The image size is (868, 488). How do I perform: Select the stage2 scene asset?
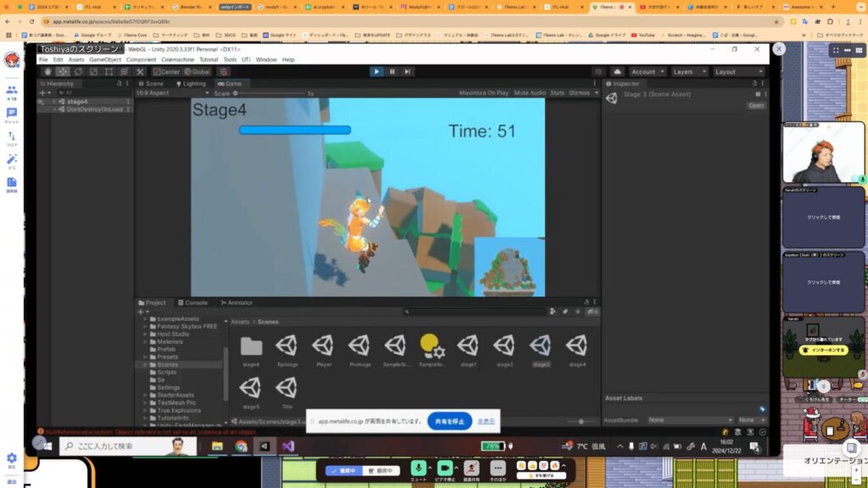(x=504, y=350)
